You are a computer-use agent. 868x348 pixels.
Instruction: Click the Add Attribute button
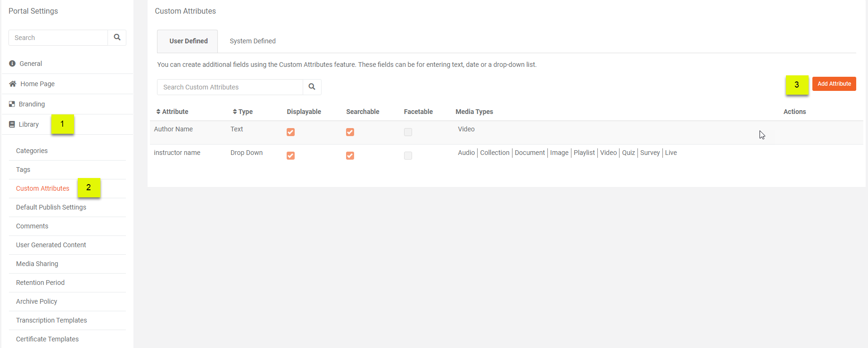[834, 84]
